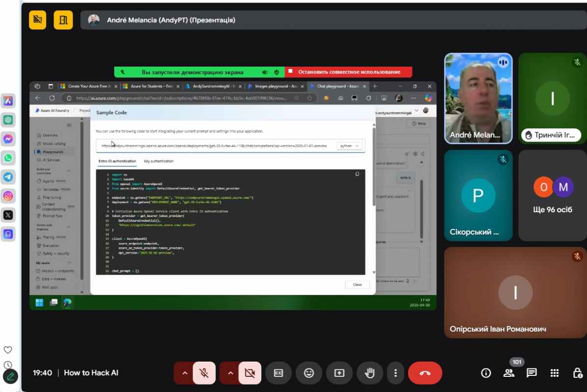Open history clock icon in left sidebar

(7, 365)
